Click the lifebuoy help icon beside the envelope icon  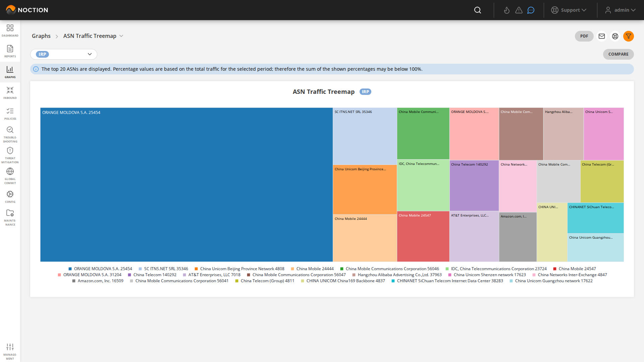[615, 36]
